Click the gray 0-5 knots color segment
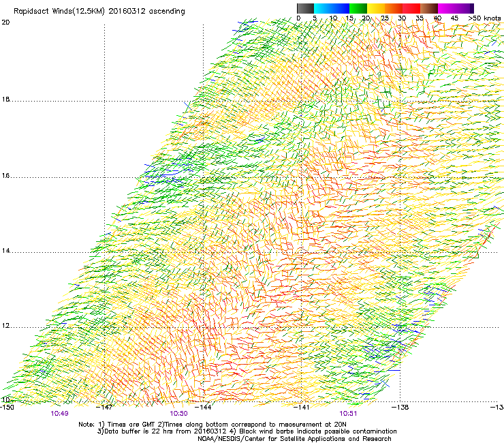The image size is (504, 443). [305, 8]
